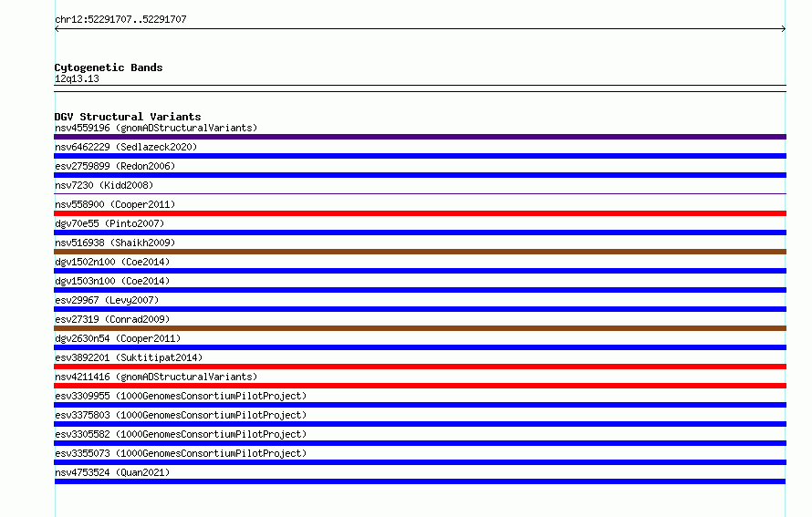This screenshot has height=517, width=812.
Task: Click the blue bar under dgv1503n100
Action: click(420, 290)
